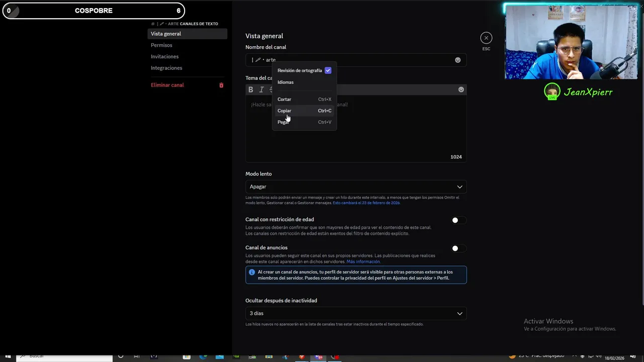Viewport: 644px width, 362px height.
Task: Open the Invitaciones settings tab
Action: click(187, 56)
